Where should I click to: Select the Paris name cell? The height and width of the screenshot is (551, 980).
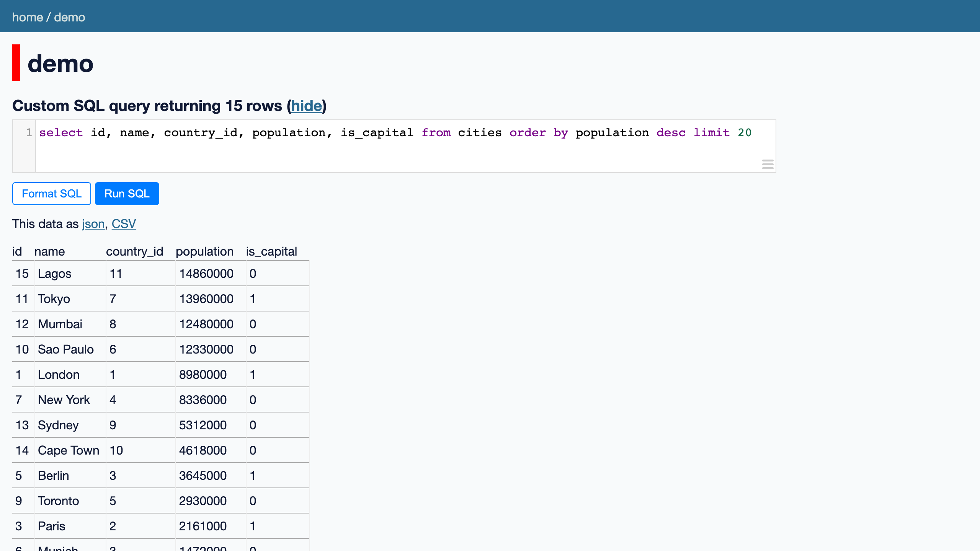point(70,526)
